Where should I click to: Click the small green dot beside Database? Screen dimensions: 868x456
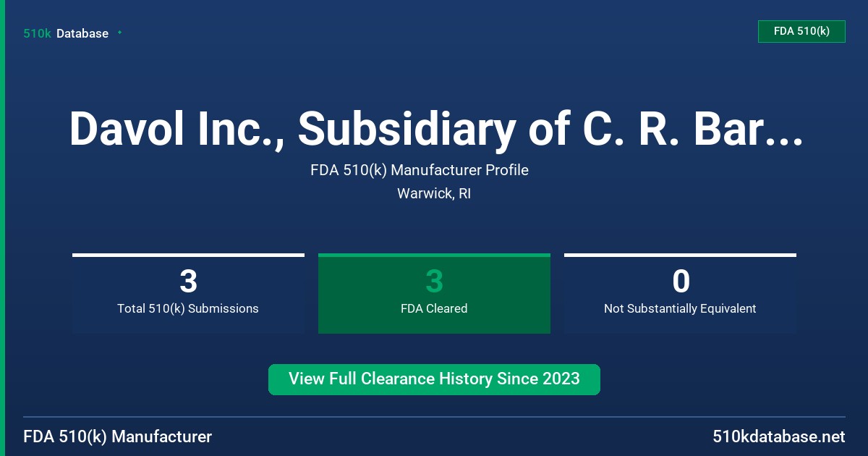point(119,33)
